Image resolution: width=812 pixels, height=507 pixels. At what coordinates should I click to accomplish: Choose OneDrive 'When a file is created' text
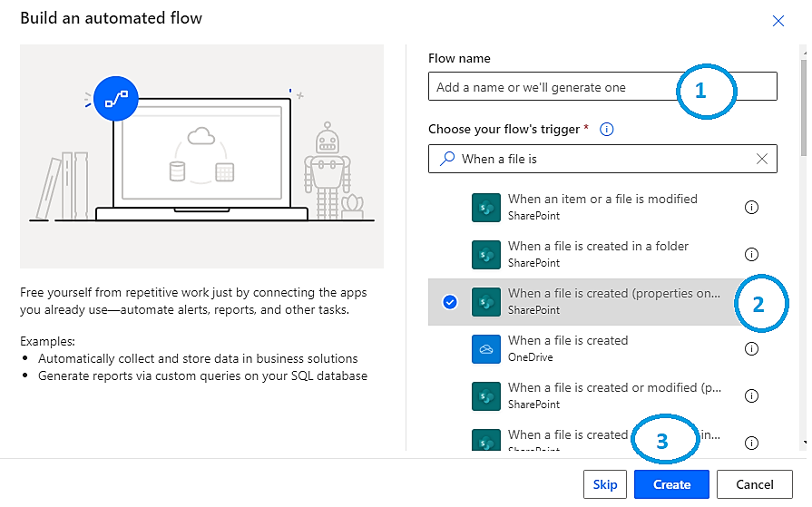point(568,340)
